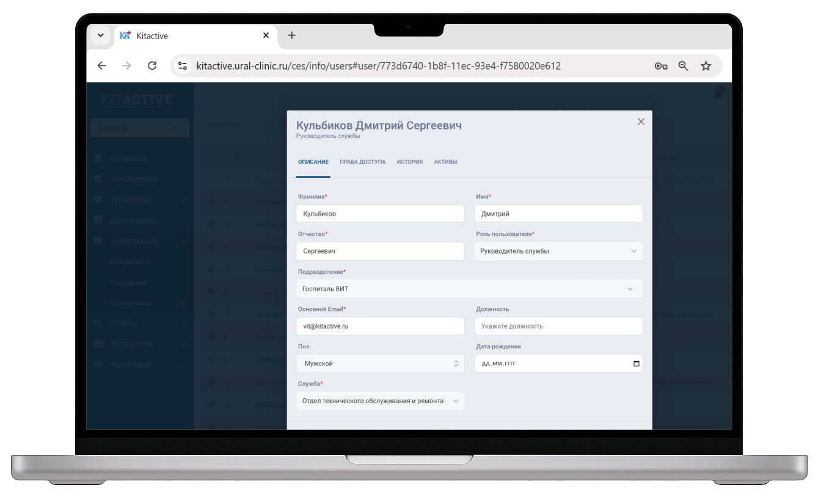Open the calendar picker in Дата рождения
This screenshot has height=504, width=821.
[637, 363]
